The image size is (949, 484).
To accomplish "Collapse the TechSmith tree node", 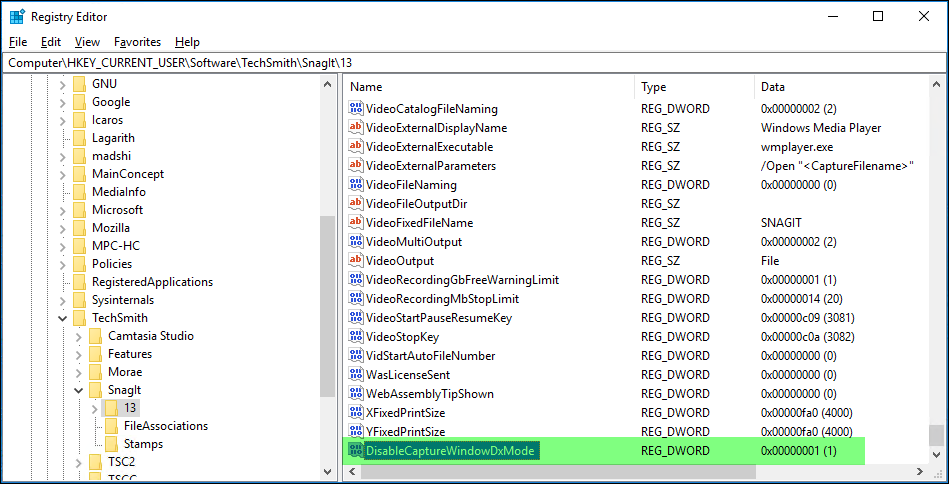I will [x=63, y=318].
